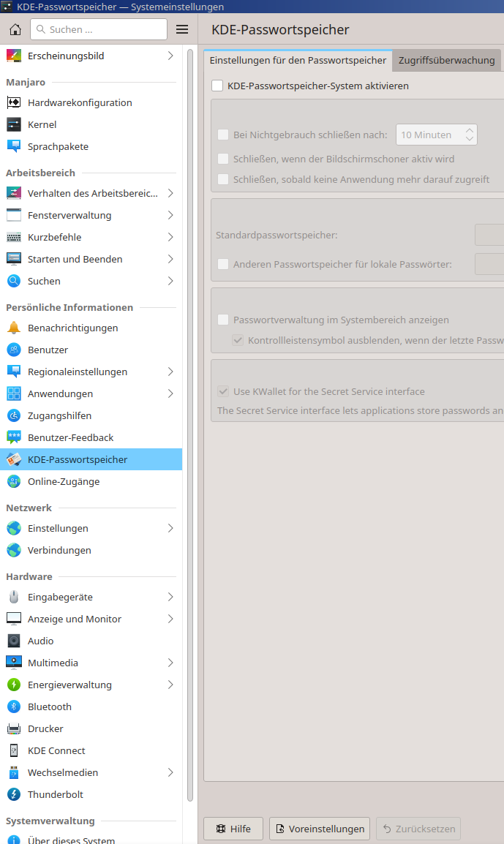Click the Bluetooth icon
This screenshot has width=504, height=844.
tap(14, 707)
